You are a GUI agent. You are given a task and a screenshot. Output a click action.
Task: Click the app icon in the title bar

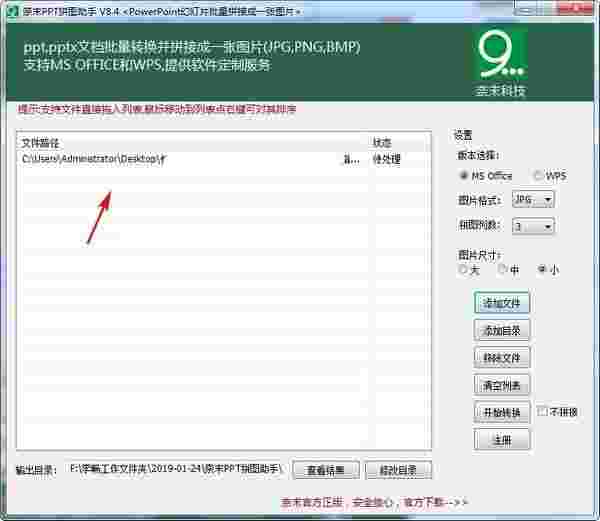[x=12, y=11]
